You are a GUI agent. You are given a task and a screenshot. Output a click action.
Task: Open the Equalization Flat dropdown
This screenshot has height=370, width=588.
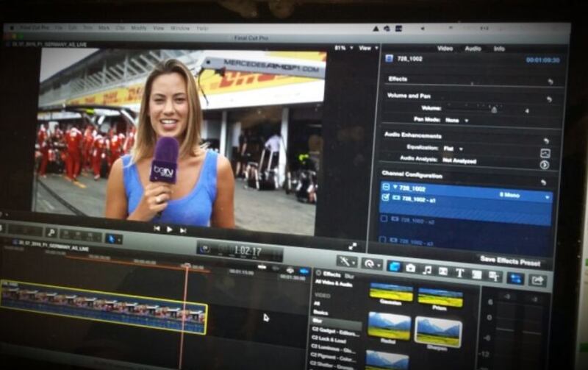coord(453,149)
